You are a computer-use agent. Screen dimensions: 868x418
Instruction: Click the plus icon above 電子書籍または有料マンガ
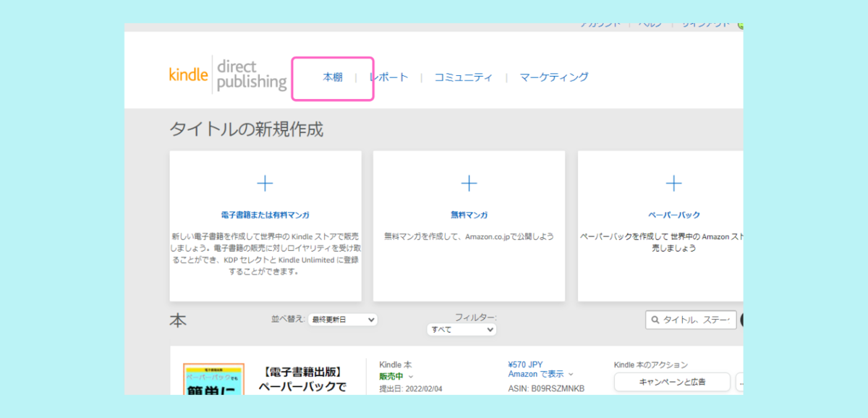click(265, 184)
